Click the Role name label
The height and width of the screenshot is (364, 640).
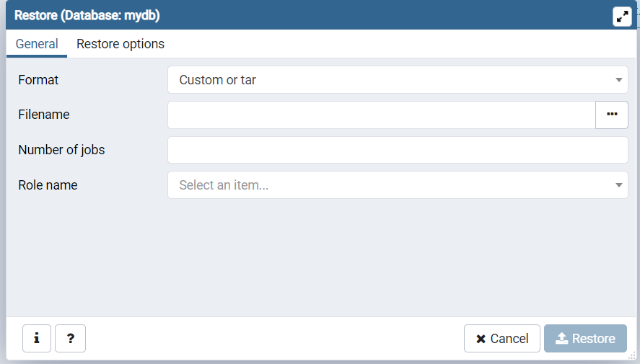[48, 185]
